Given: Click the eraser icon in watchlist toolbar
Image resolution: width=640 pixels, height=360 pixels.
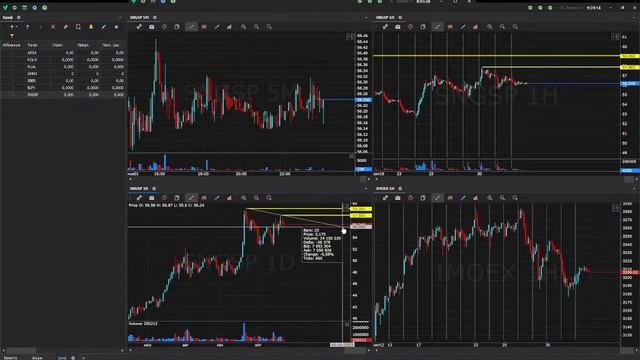Looking at the screenshot, I should (x=65, y=27).
